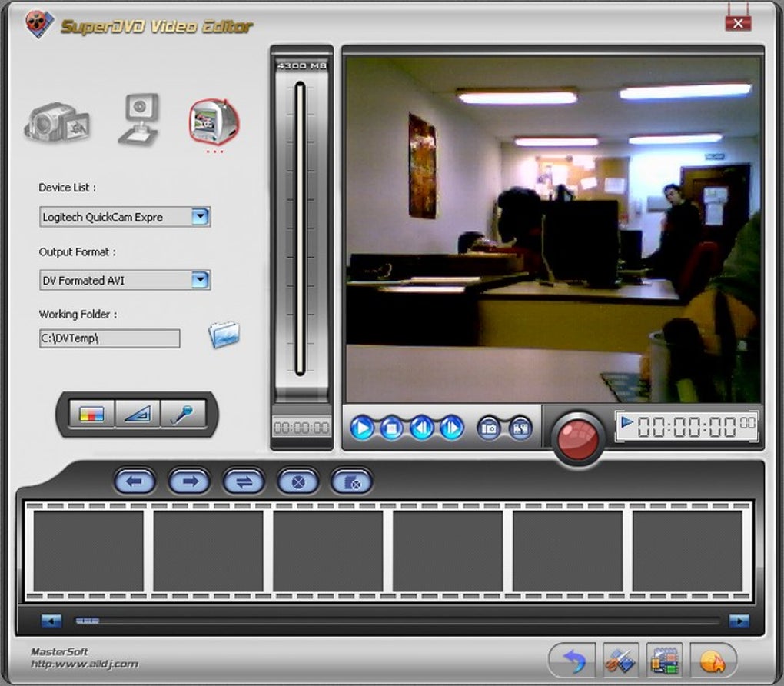Start recording with the red button
Viewport: 784px width, 686px height.
(578, 438)
